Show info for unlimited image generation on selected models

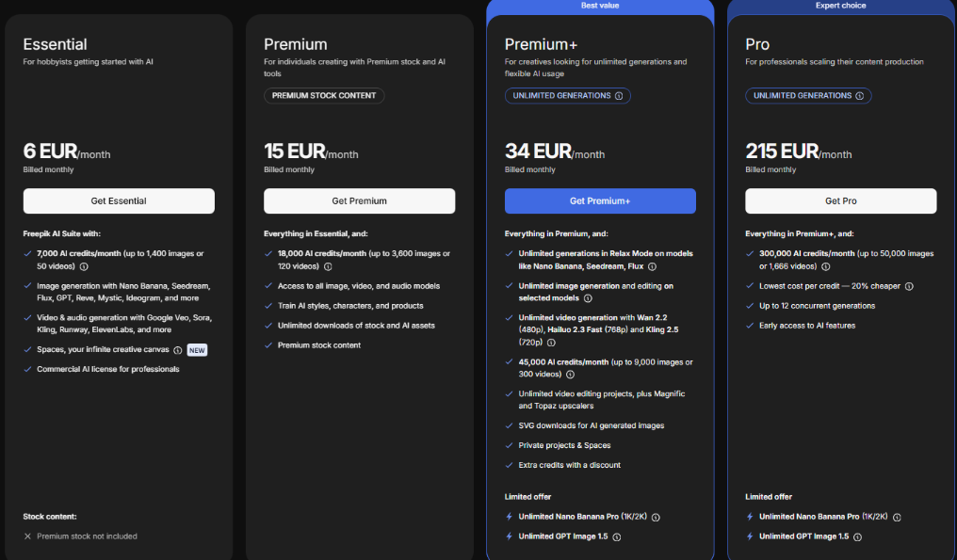click(x=588, y=298)
